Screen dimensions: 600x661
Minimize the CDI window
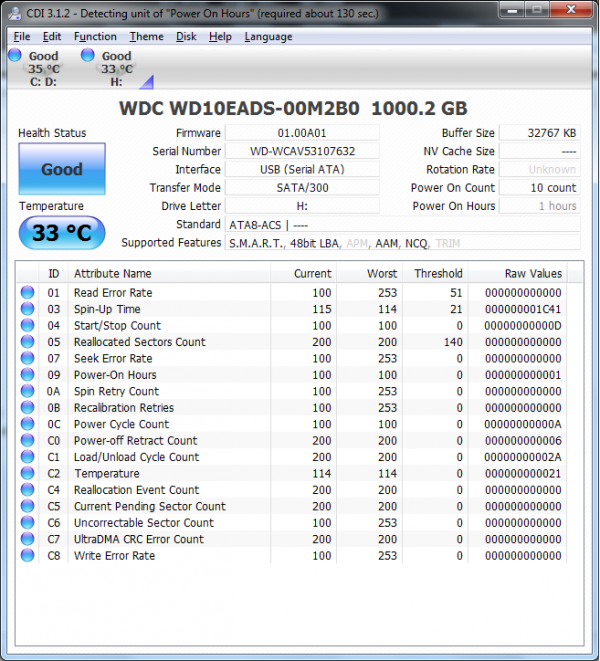click(x=512, y=10)
